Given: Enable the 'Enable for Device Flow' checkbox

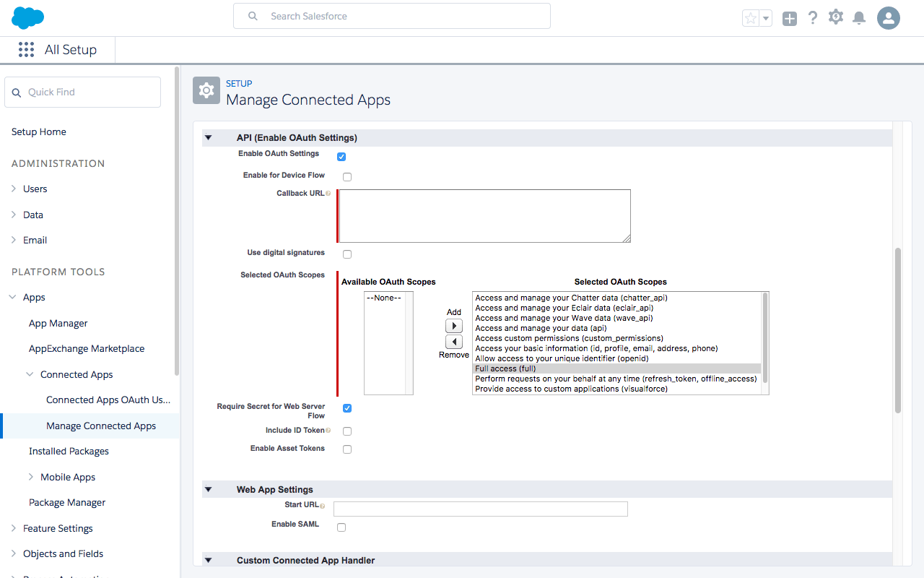Looking at the screenshot, I should point(346,176).
